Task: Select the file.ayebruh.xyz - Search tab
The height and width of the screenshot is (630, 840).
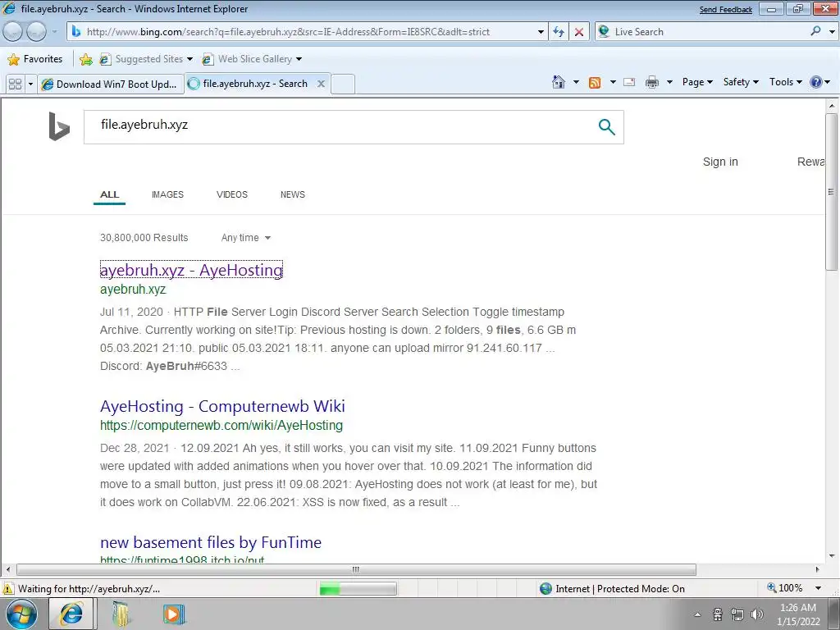Action: pyautogui.click(x=249, y=84)
